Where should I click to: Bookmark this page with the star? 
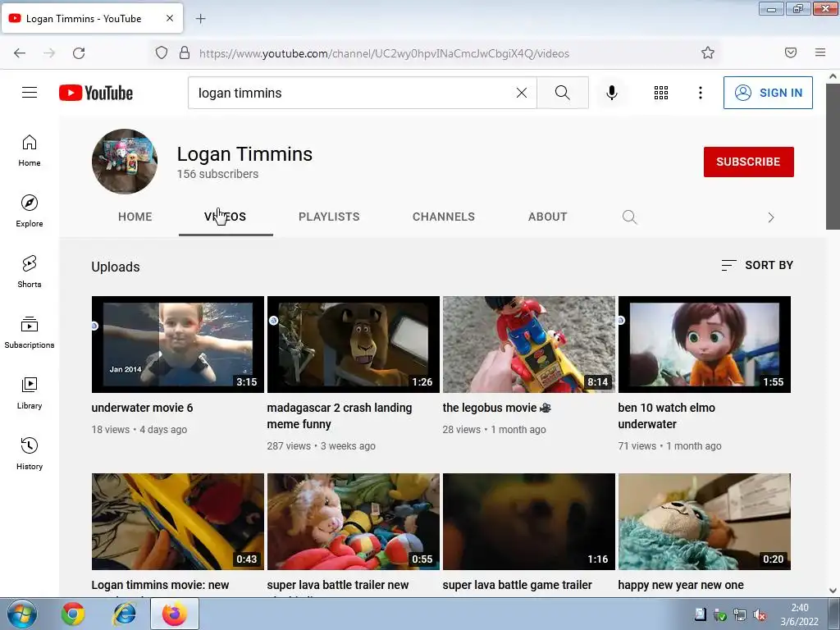click(708, 52)
